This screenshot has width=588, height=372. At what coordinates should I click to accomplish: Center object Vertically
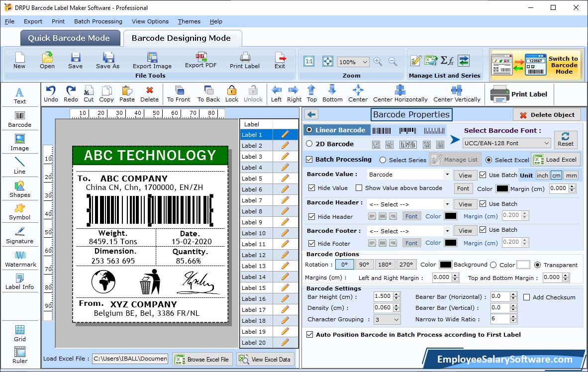click(x=457, y=94)
